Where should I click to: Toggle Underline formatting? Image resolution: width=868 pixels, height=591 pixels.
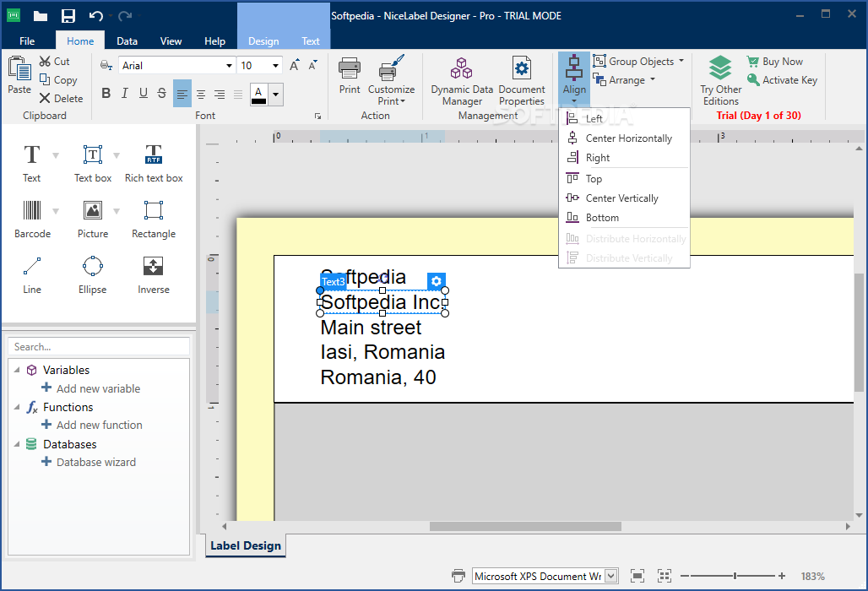tap(144, 94)
